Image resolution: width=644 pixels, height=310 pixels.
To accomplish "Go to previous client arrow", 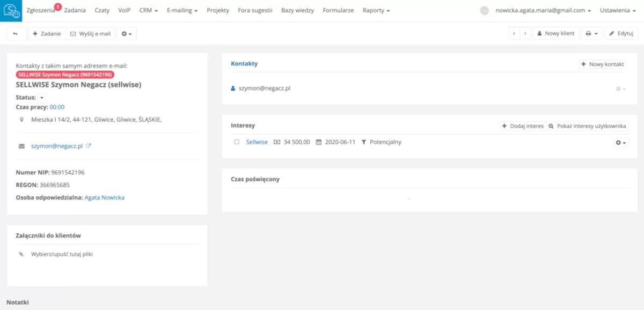I will coord(515,33).
